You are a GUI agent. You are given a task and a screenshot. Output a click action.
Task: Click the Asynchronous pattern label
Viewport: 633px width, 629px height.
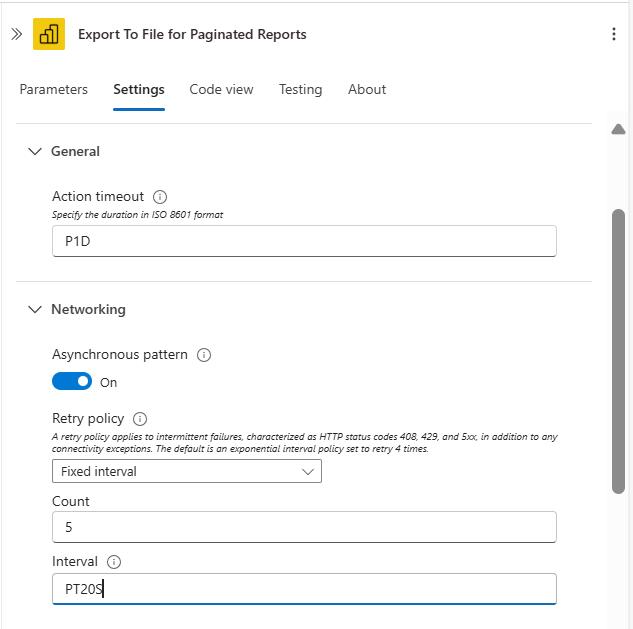(x=120, y=354)
